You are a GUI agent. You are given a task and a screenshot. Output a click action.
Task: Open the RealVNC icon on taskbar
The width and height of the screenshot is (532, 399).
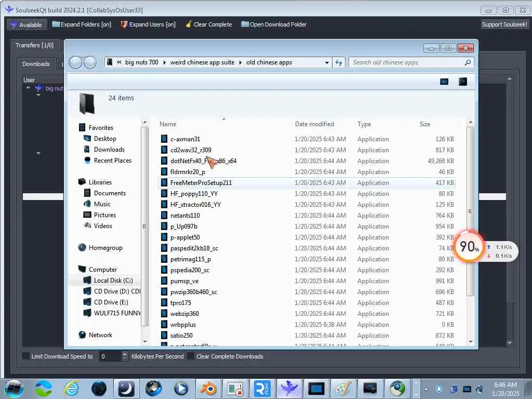coord(262,389)
